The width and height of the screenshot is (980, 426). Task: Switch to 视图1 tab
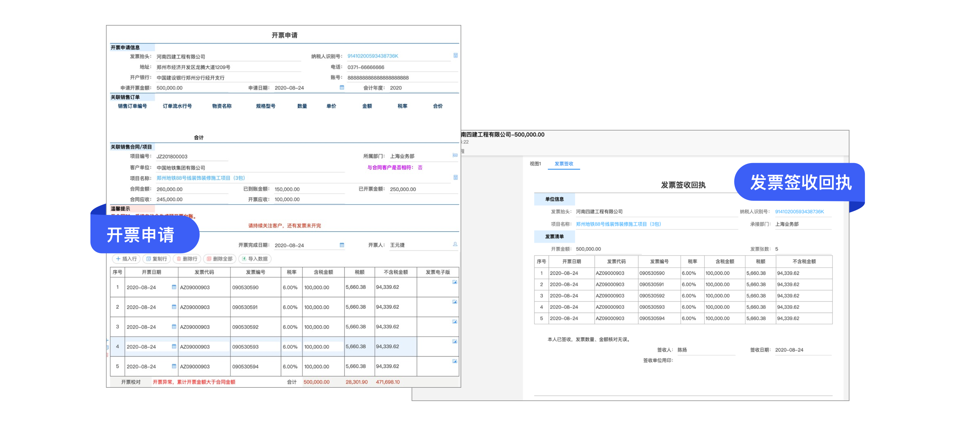tap(535, 164)
